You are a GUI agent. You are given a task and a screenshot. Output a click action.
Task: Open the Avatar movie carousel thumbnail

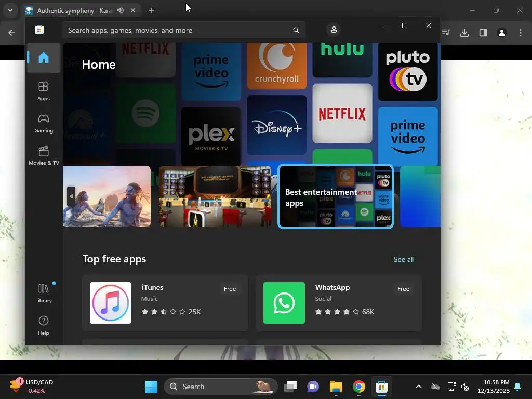[107, 196]
